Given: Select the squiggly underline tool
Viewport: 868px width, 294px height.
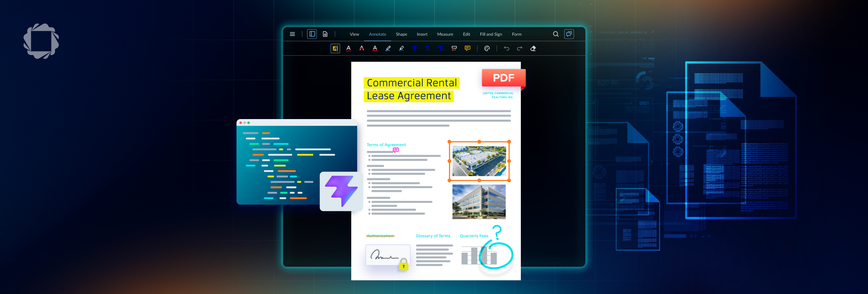Looking at the screenshot, I should pos(375,49).
